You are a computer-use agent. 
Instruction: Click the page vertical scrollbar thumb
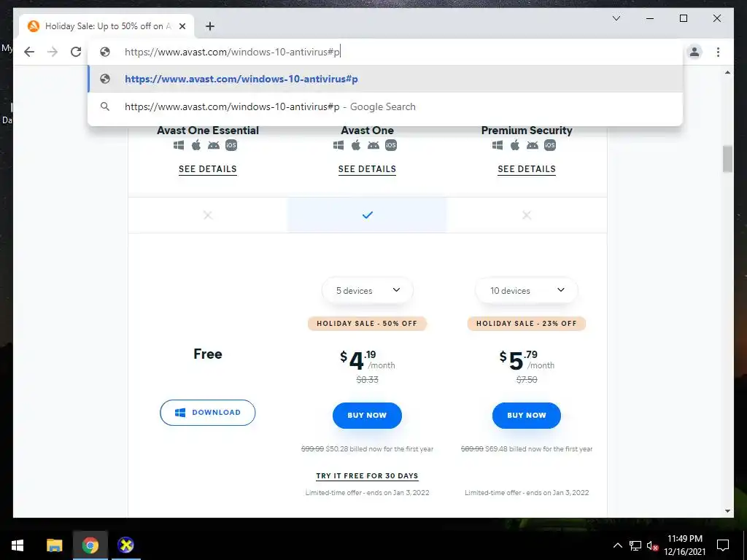pyautogui.click(x=727, y=159)
